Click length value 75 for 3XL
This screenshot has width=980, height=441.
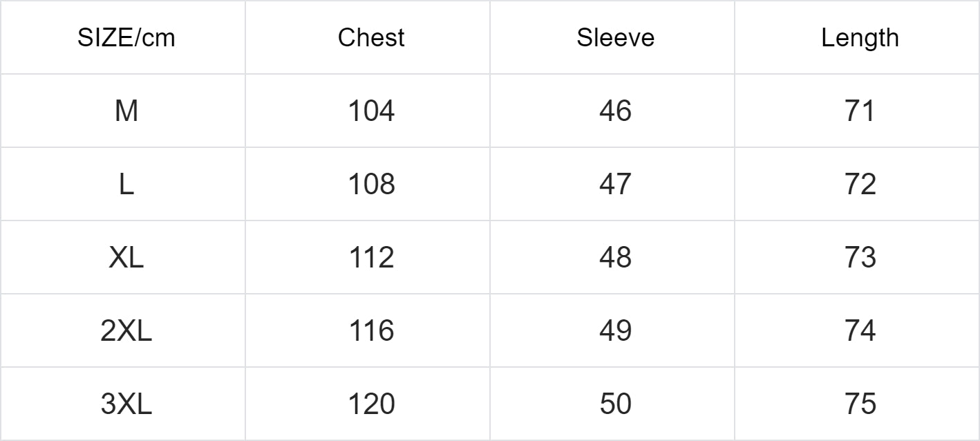(x=860, y=404)
